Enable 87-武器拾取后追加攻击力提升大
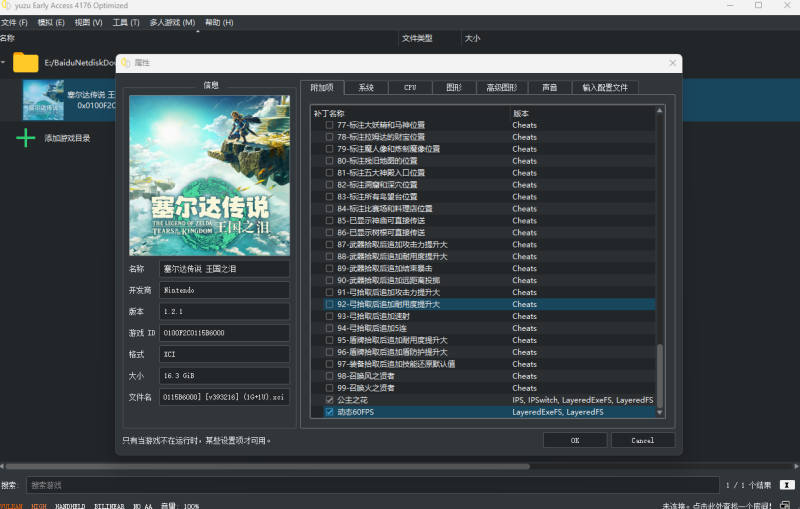 pyautogui.click(x=329, y=244)
